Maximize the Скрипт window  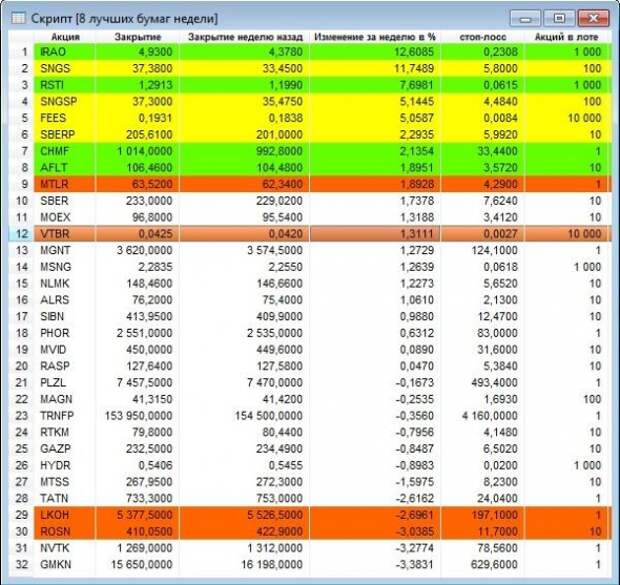pyautogui.click(x=559, y=18)
